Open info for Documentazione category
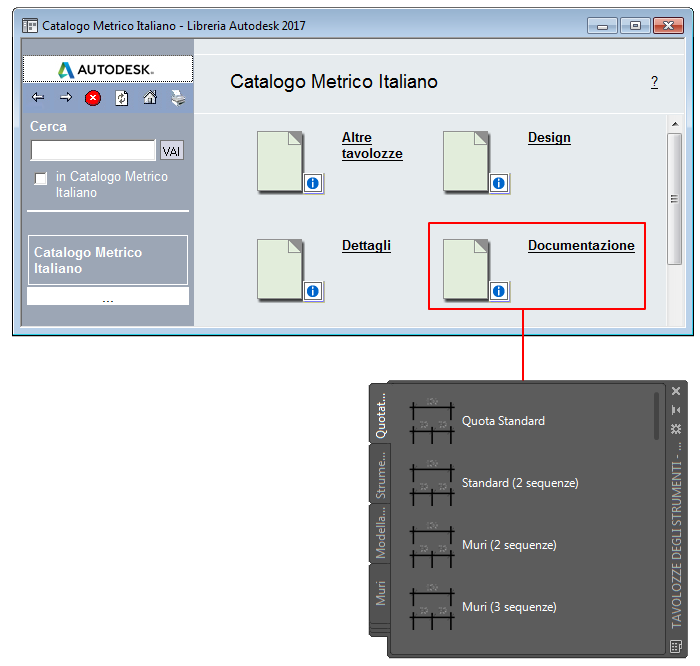Screen dimensions: 700x666 tap(499, 291)
